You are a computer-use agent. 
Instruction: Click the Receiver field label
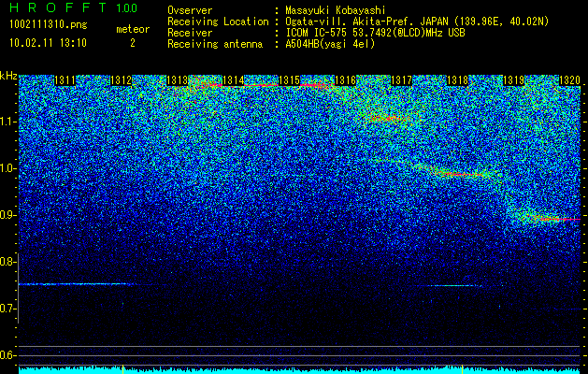click(x=190, y=33)
